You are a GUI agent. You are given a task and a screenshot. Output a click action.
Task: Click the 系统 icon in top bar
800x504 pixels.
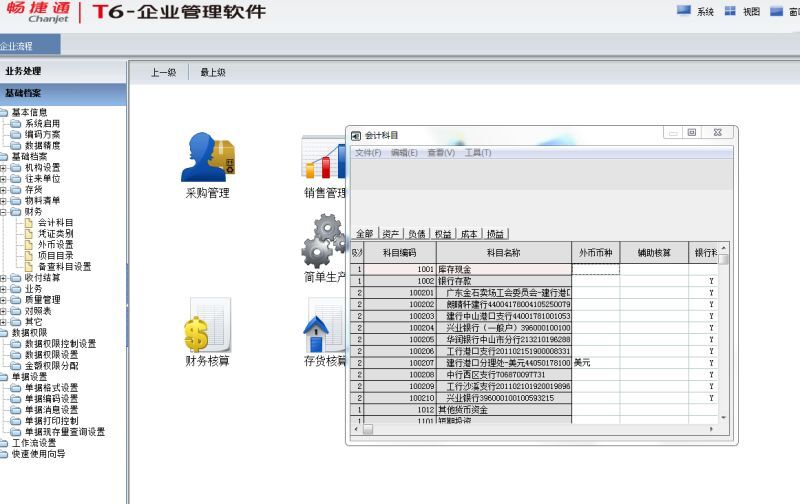[683, 11]
